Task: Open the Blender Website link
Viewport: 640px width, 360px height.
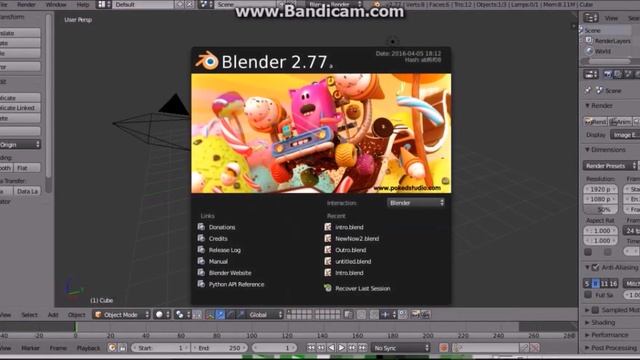Action: [x=230, y=273]
